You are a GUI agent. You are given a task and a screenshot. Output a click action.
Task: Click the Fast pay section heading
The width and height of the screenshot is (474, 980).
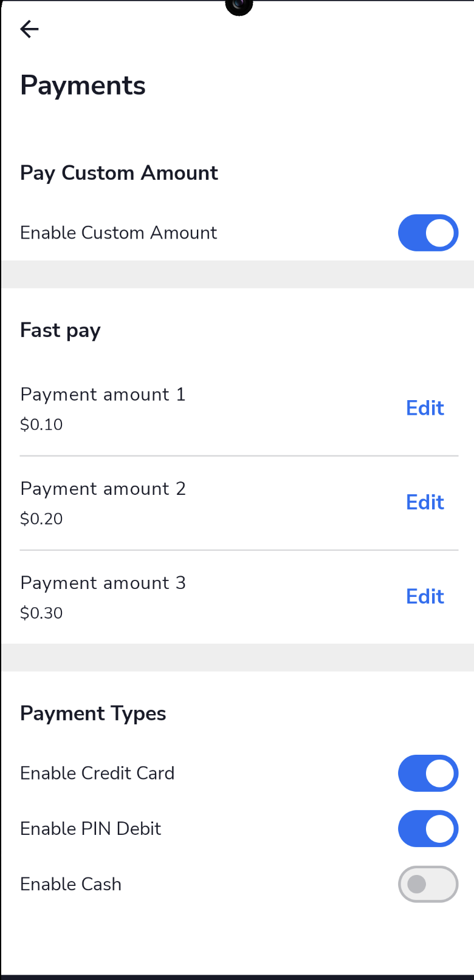pos(60,330)
